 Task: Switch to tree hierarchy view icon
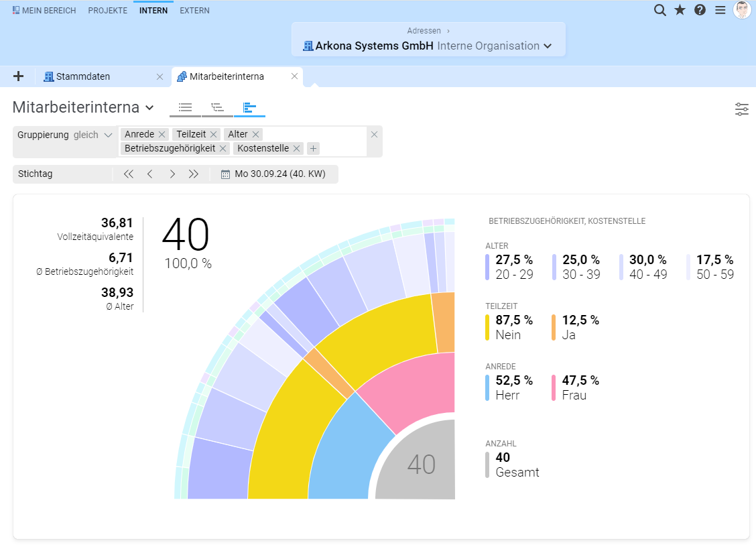click(x=217, y=107)
